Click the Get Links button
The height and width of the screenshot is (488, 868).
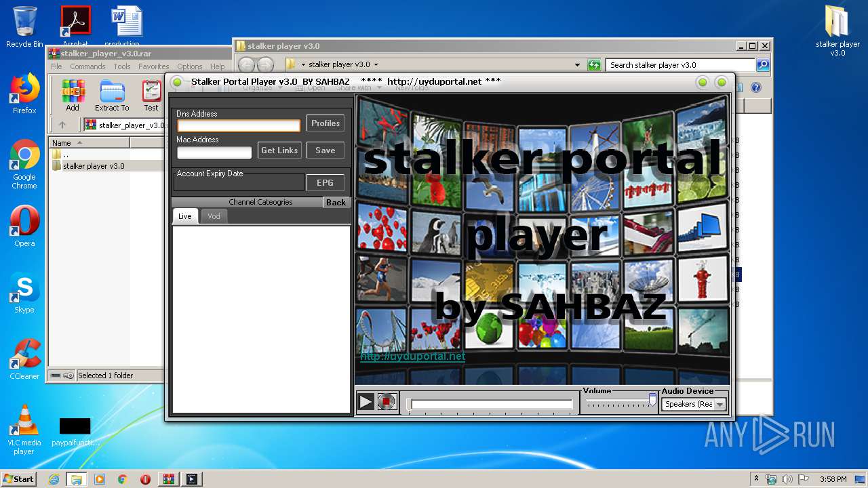coord(279,150)
